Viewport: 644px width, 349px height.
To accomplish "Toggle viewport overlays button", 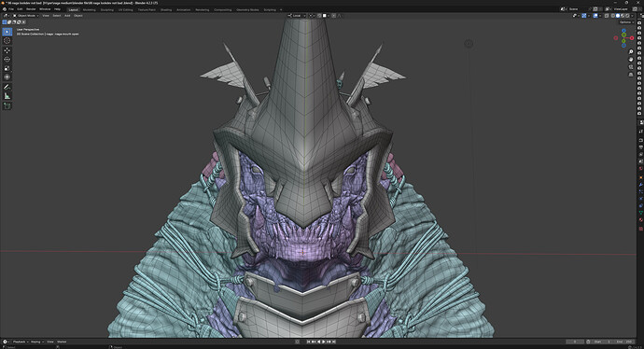I will (x=595, y=16).
